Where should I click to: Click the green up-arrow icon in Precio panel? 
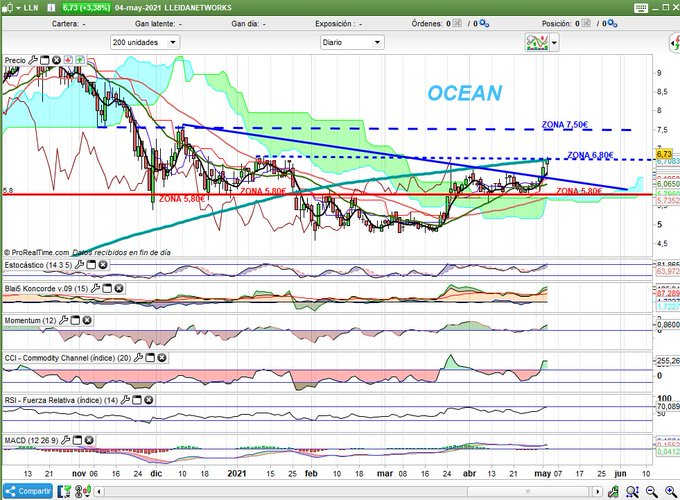80,60
